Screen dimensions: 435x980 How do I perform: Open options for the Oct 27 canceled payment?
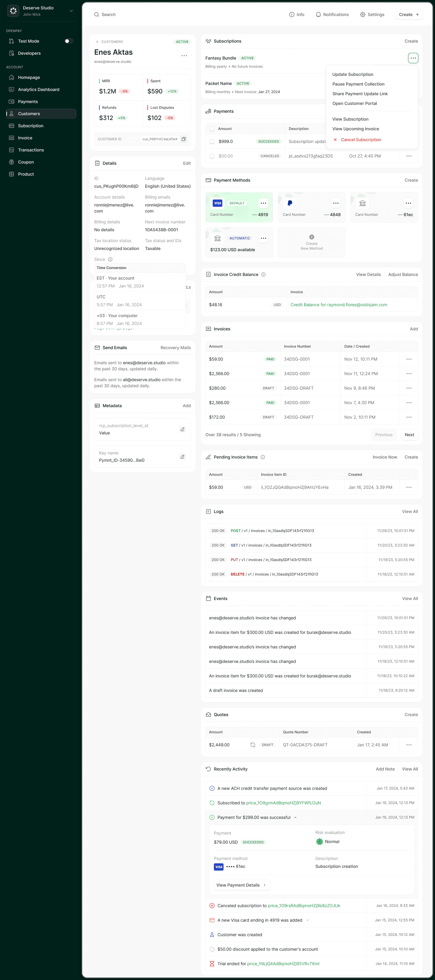409,156
